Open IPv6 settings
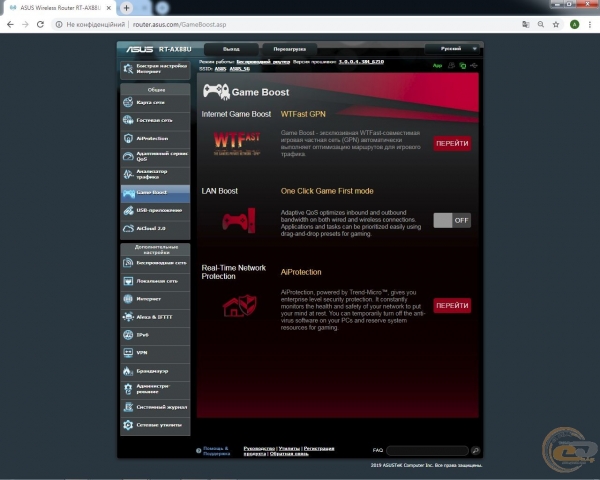Image resolution: width=600 pixels, height=480 pixels. [x=155, y=335]
